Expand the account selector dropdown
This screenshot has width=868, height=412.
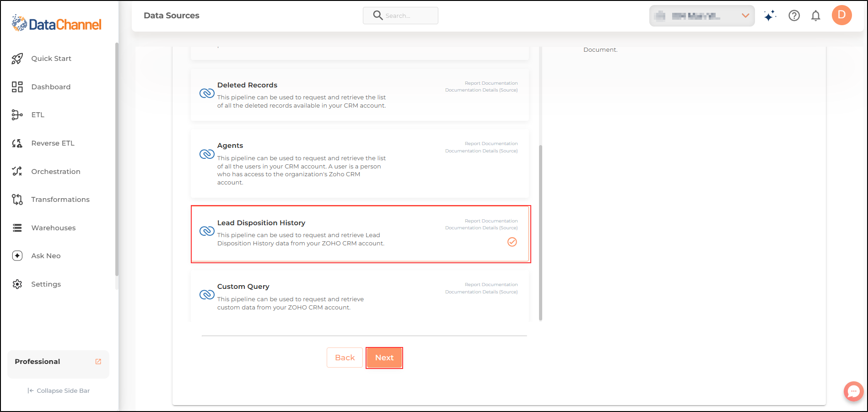[702, 16]
